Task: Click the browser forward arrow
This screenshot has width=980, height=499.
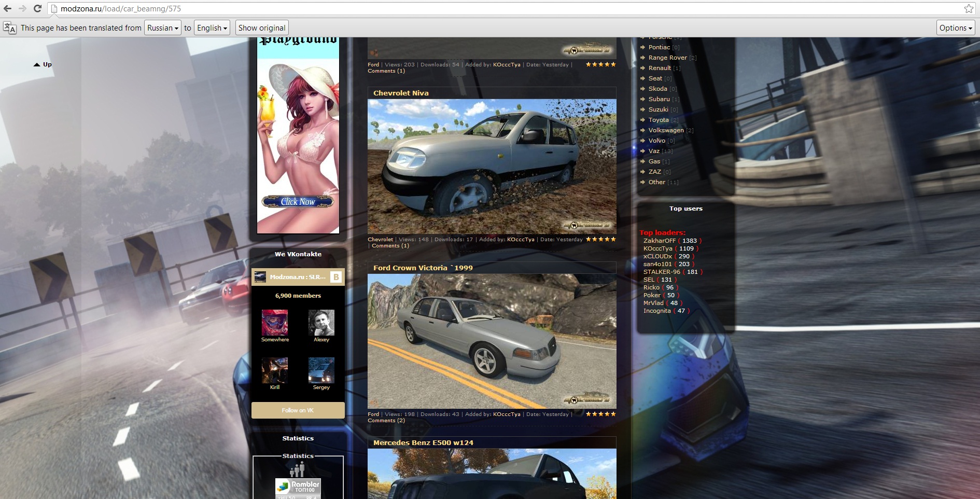Action: pos(22,8)
